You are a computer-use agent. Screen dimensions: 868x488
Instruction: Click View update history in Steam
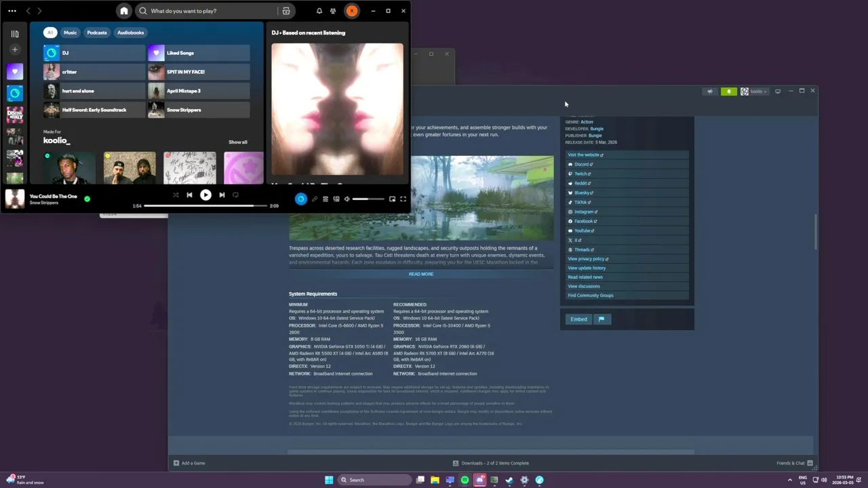587,268
